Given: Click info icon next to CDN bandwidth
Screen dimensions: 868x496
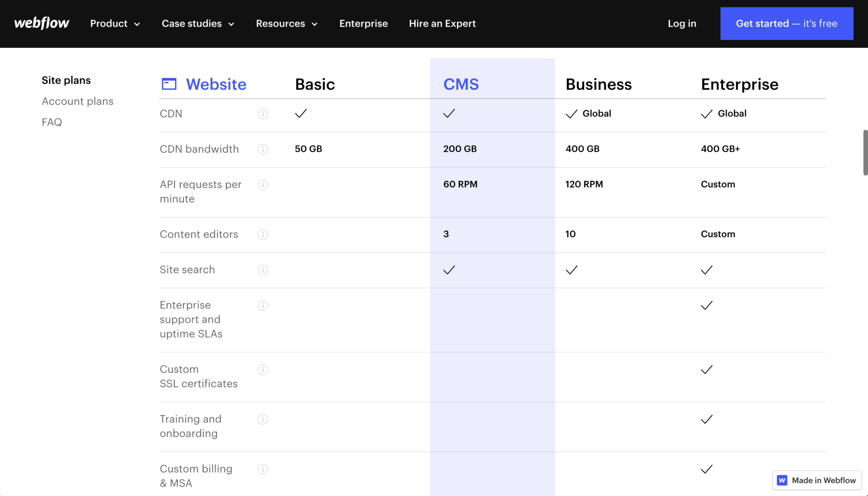Looking at the screenshot, I should click(x=263, y=150).
